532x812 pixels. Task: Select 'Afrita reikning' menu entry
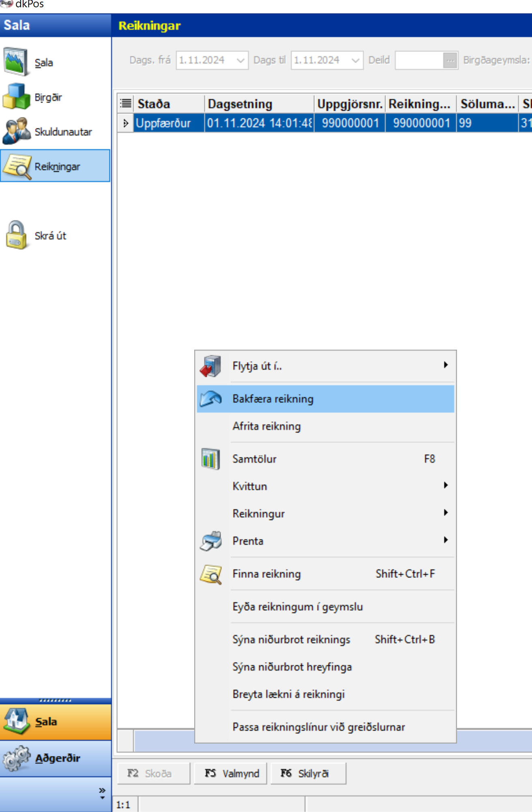point(266,426)
